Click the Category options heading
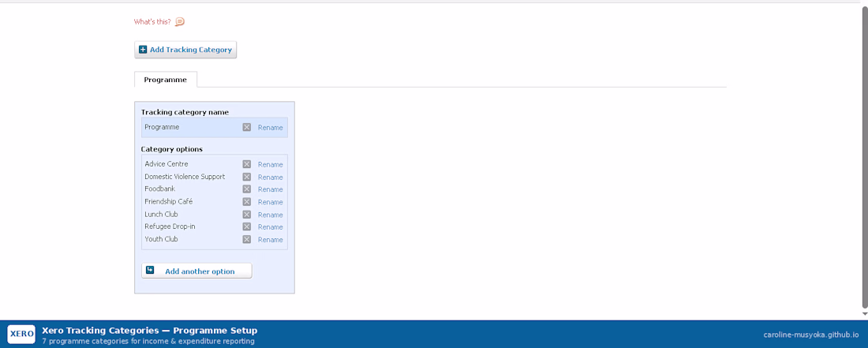The image size is (868, 348). tap(171, 149)
